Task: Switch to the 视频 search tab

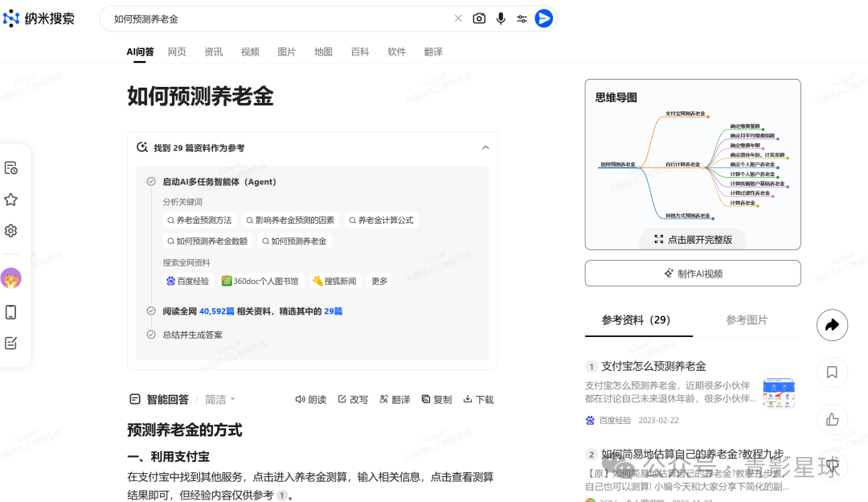Action: (250, 51)
